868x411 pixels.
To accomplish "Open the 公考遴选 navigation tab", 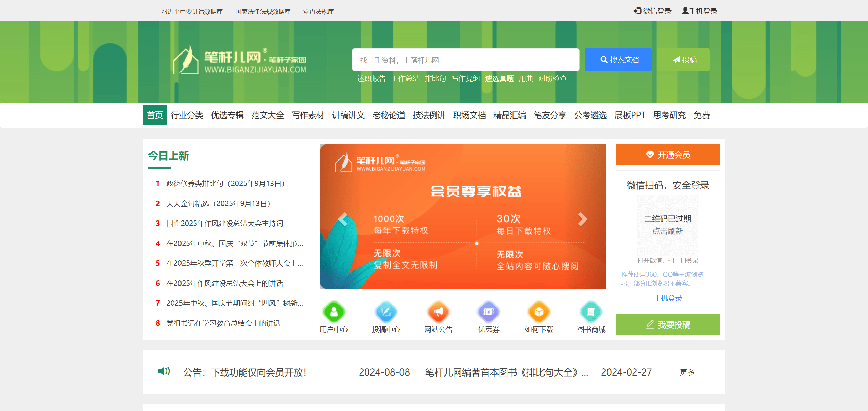I will coord(590,115).
